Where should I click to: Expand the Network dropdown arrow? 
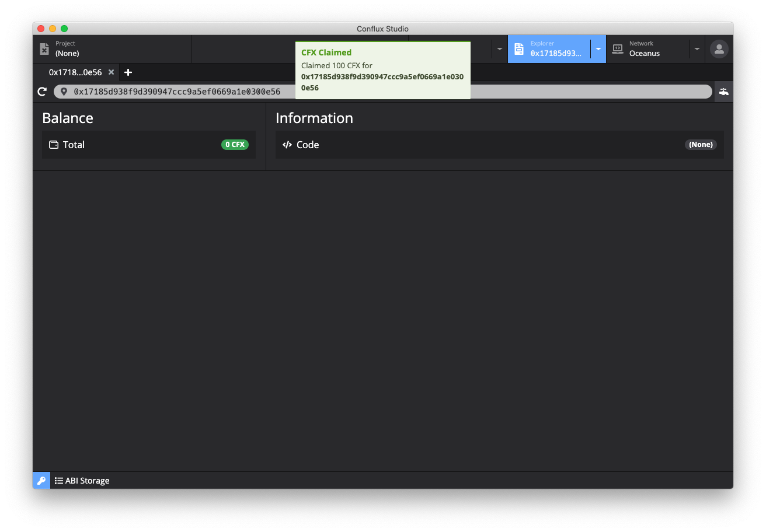(697, 49)
